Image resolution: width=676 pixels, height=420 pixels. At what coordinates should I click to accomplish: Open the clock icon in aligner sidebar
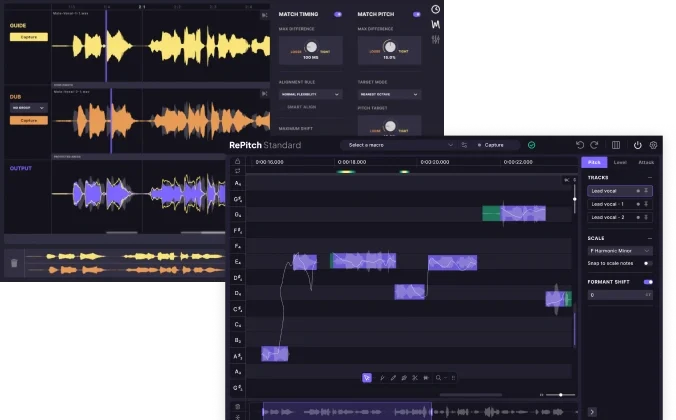(435, 9)
